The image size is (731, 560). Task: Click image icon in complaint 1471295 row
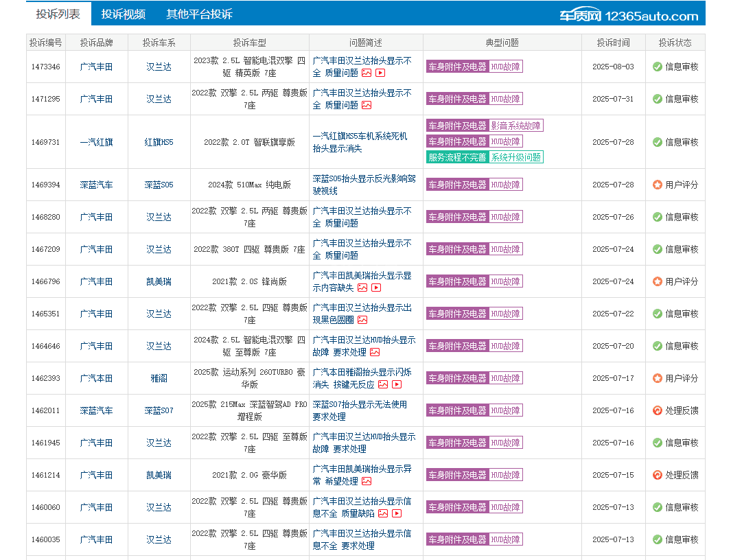tap(367, 105)
